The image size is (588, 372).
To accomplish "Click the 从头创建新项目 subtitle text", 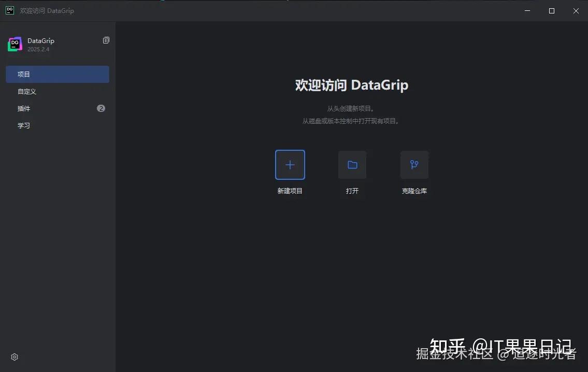I will click(x=351, y=108).
